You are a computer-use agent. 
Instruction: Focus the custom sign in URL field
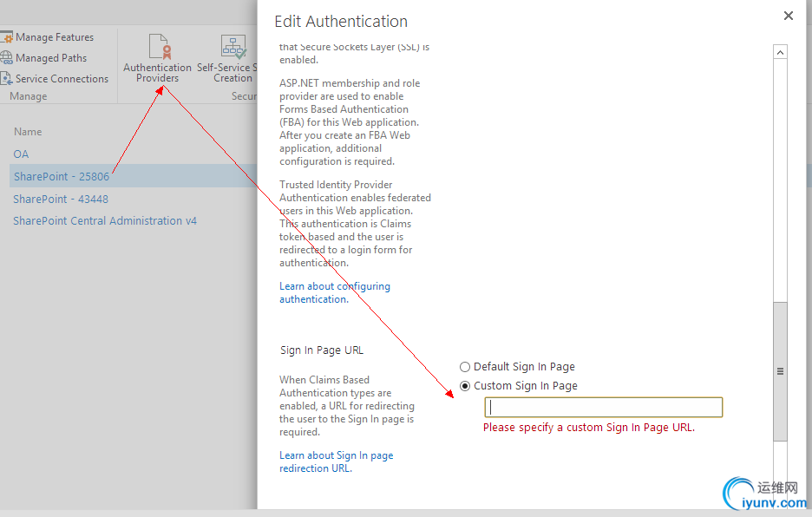point(603,407)
